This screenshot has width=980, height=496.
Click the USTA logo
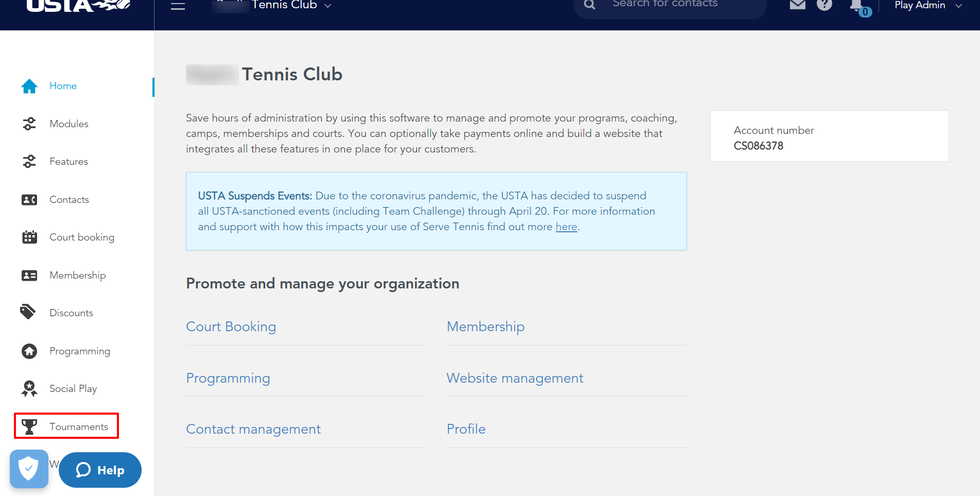tap(78, 6)
